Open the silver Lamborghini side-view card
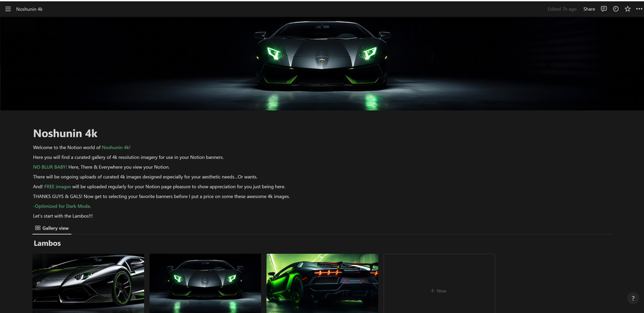The width and height of the screenshot is (644, 313). click(x=88, y=283)
